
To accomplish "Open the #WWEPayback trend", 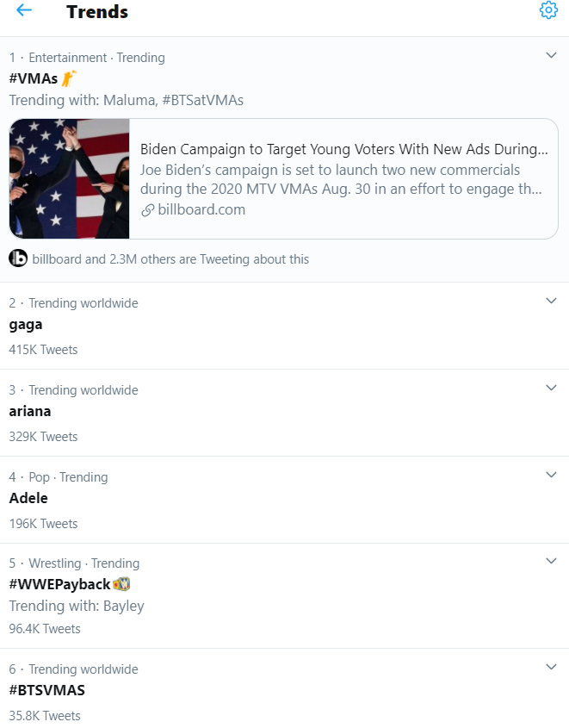I will point(59,584).
